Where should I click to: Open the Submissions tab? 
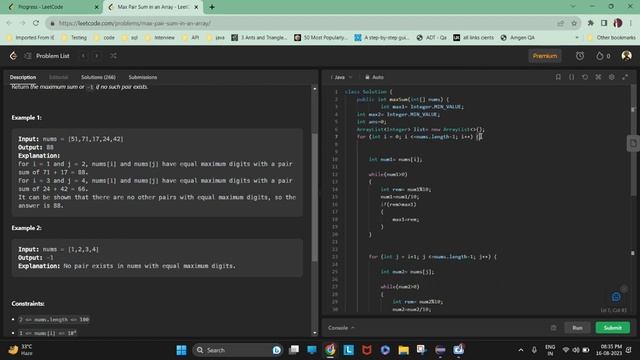click(142, 77)
